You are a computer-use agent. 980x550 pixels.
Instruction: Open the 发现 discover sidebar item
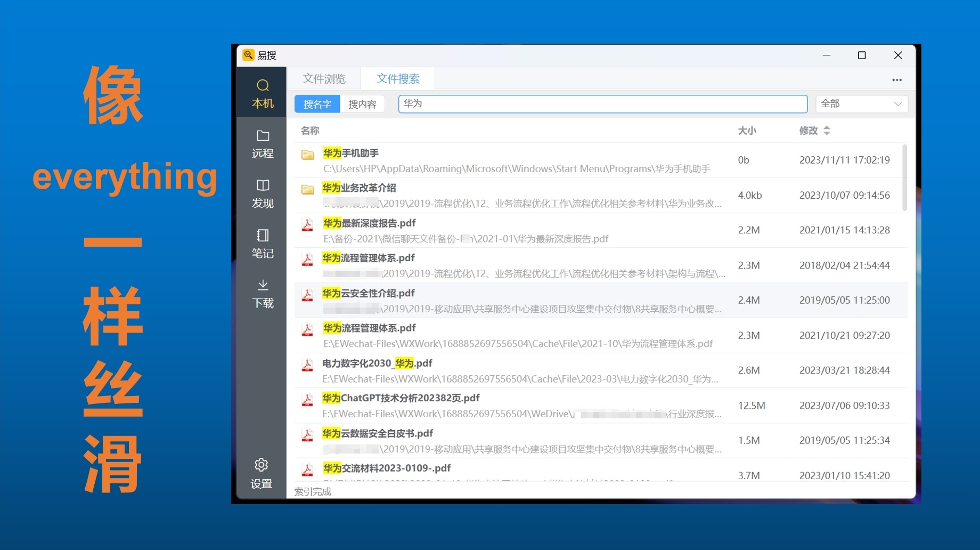263,194
